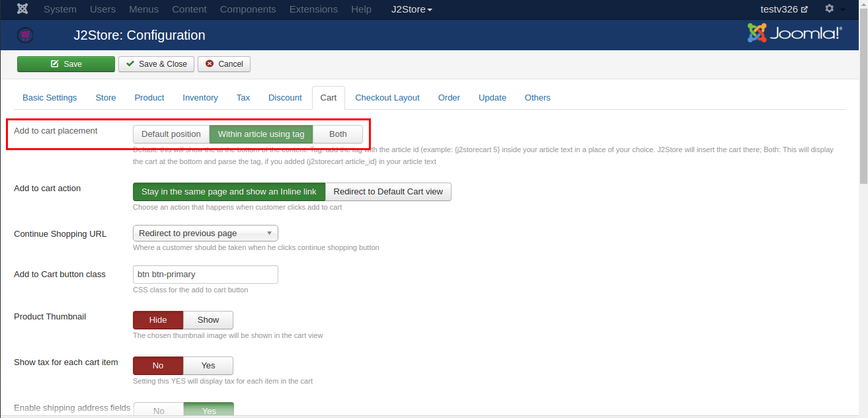Switch to the Inventory tab

coord(200,98)
